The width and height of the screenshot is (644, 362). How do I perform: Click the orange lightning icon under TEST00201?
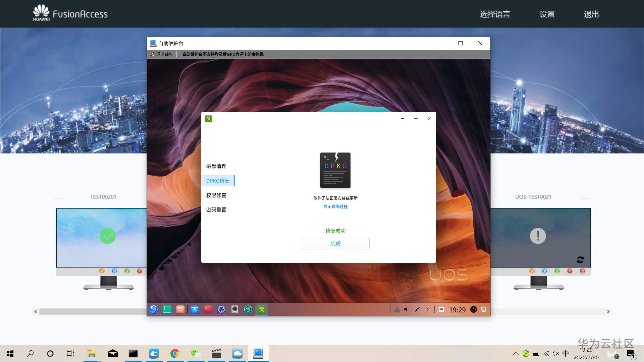102,271
